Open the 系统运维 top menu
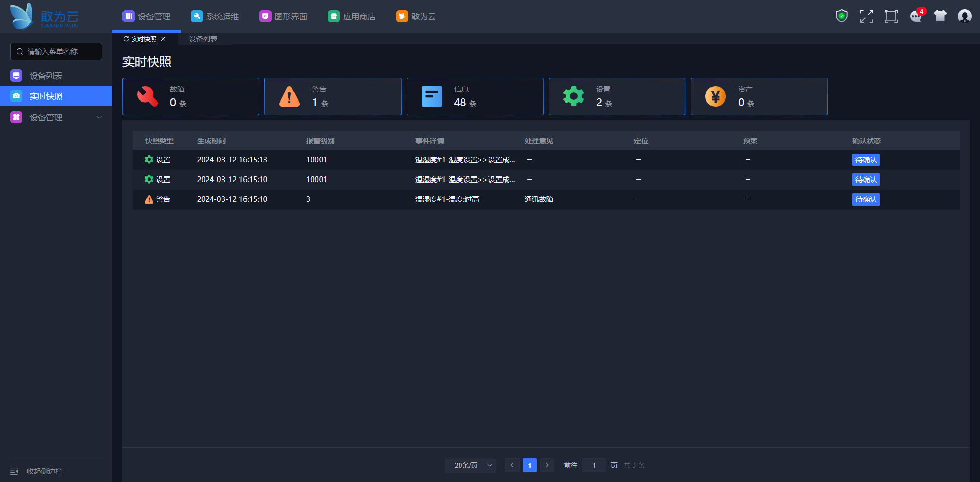 tap(215, 16)
